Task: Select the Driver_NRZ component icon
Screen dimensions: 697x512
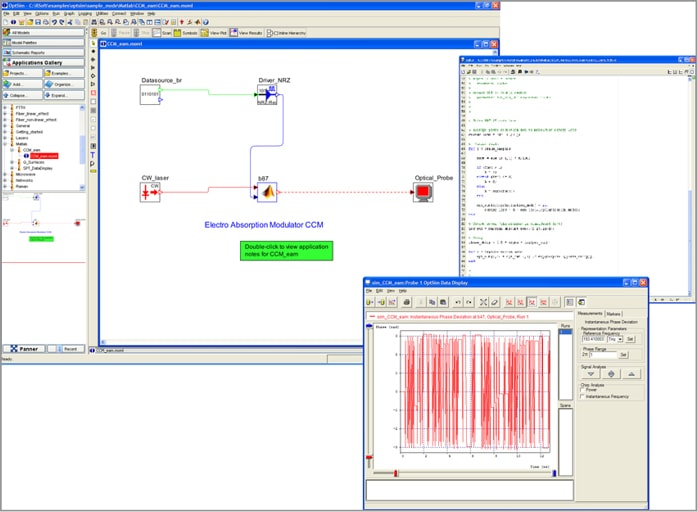Action: coord(267,96)
